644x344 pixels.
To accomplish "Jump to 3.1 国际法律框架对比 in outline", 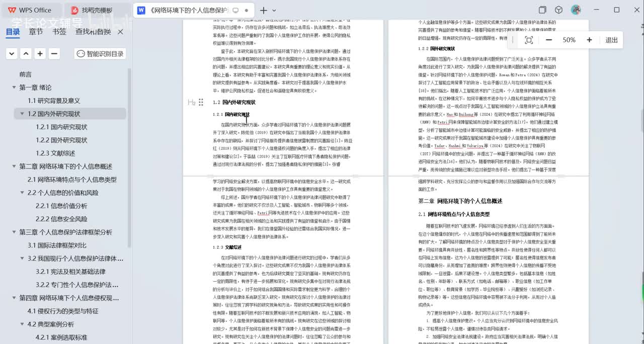I will [x=57, y=245].
